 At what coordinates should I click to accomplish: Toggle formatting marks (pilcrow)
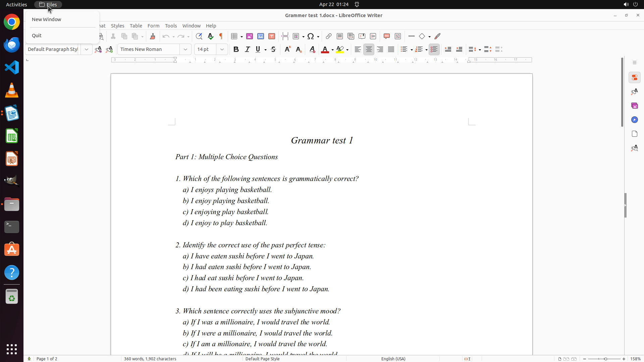click(x=221, y=36)
